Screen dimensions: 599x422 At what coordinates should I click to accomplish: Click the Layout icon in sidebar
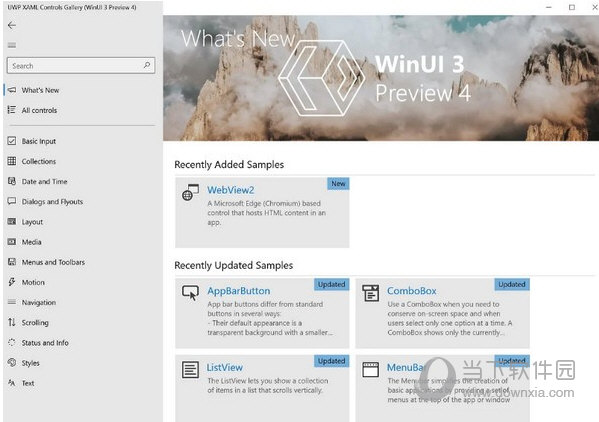12,222
